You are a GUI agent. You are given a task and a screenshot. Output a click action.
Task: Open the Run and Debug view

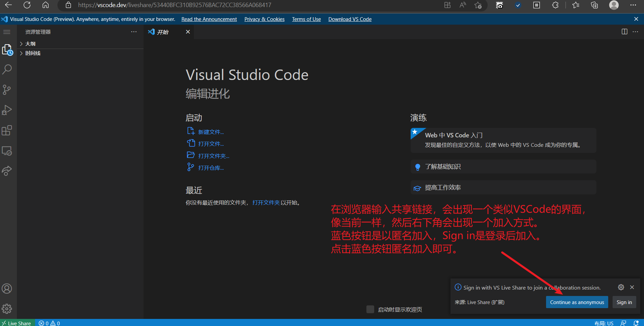(7, 110)
